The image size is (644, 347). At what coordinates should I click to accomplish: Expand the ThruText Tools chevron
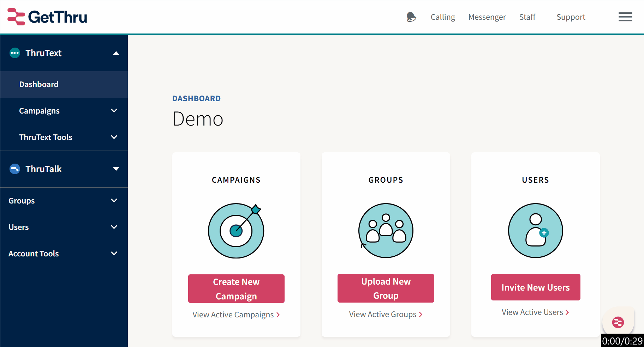(x=114, y=137)
